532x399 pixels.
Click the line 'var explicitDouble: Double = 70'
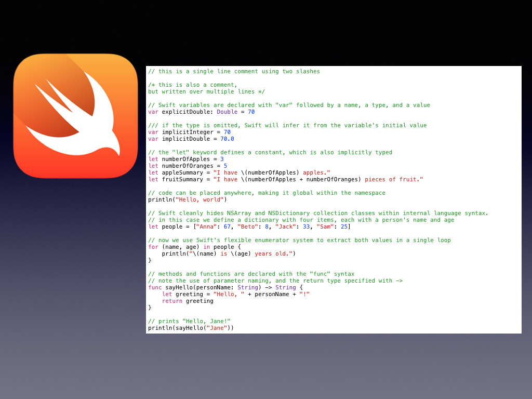201,112
